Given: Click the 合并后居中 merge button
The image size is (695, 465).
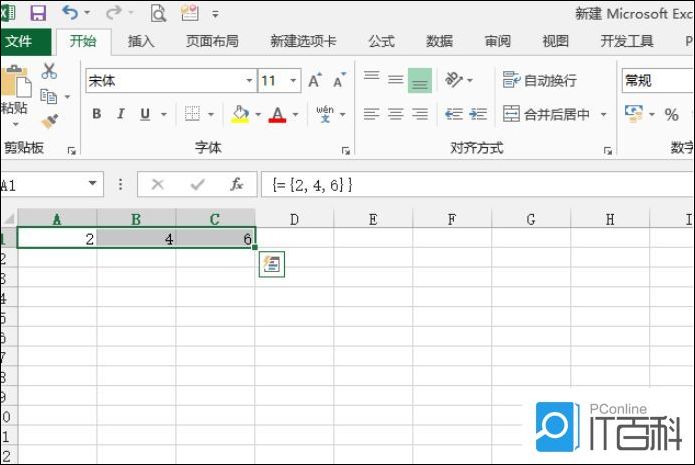Looking at the screenshot, I should click(x=547, y=114).
